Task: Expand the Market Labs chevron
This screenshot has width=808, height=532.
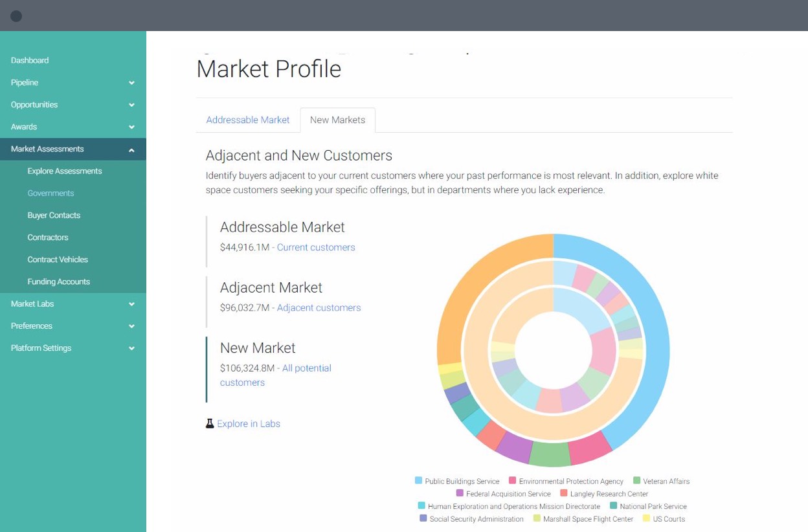Action: click(131, 304)
